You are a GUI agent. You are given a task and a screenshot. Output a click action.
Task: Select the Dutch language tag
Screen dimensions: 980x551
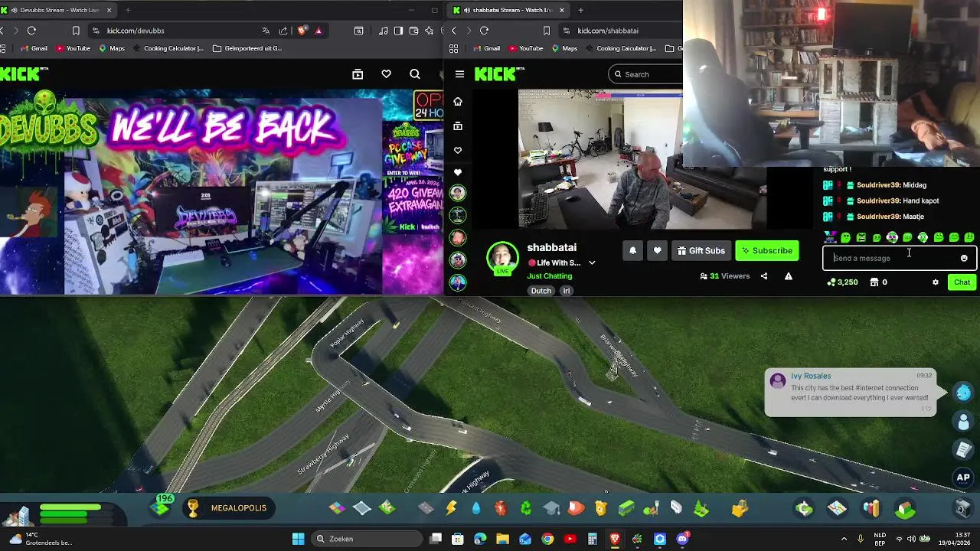pyautogui.click(x=541, y=291)
